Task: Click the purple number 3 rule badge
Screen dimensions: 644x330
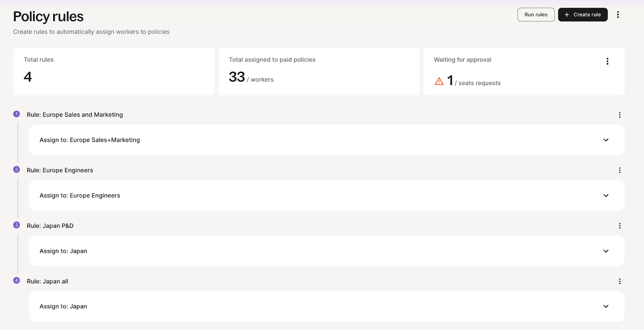Action: click(17, 225)
